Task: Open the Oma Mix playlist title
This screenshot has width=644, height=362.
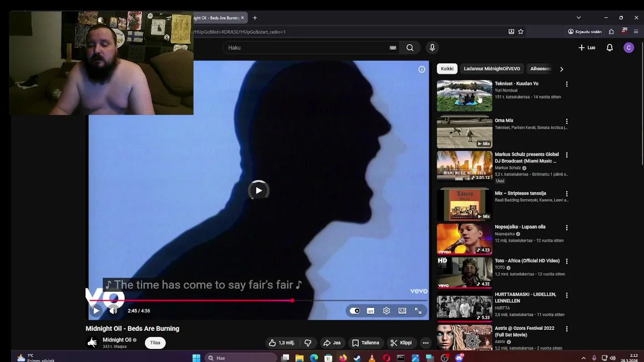Action: pos(504,121)
